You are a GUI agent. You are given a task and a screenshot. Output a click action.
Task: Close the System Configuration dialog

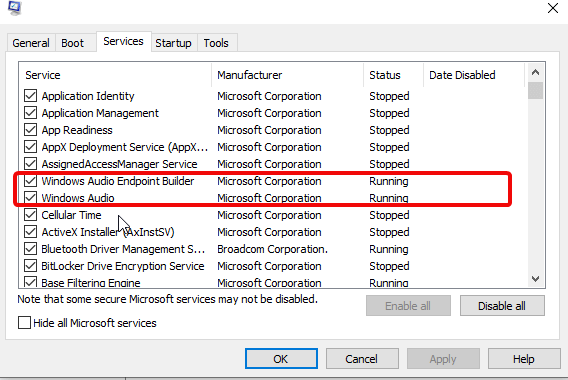coord(553,8)
